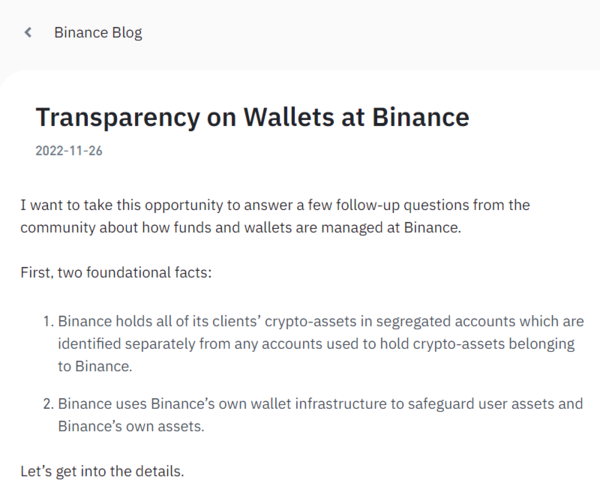Open the Binance Blog header link

point(98,32)
